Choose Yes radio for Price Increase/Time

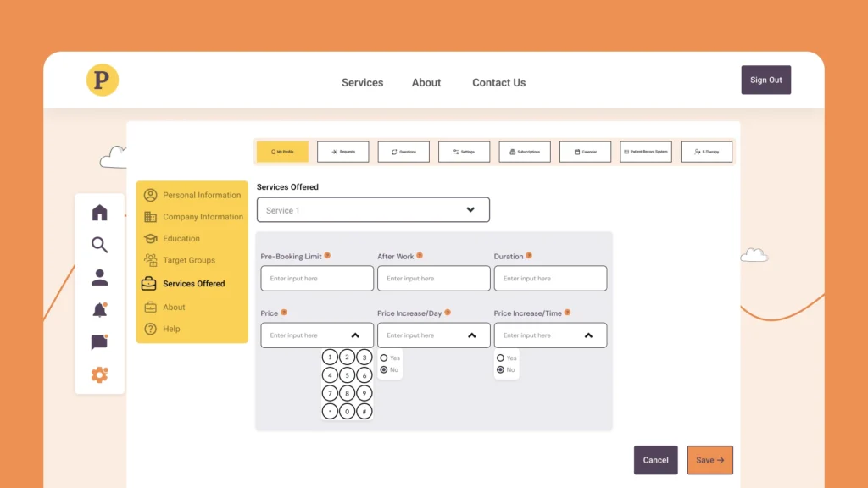[x=500, y=358]
